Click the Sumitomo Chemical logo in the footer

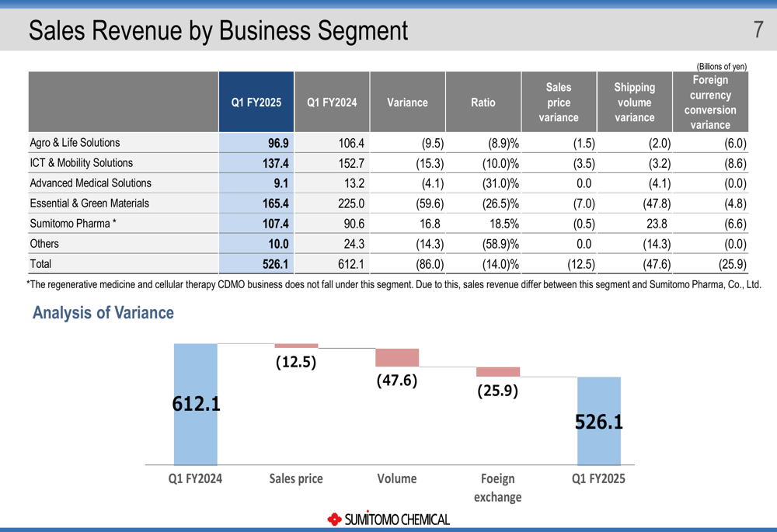pos(388,519)
